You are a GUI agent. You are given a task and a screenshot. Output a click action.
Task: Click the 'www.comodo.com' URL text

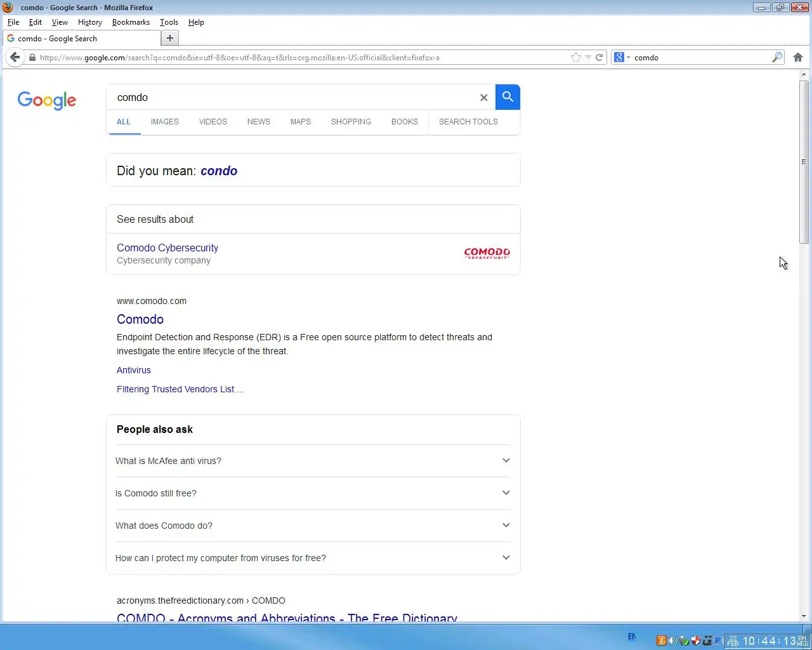click(152, 301)
